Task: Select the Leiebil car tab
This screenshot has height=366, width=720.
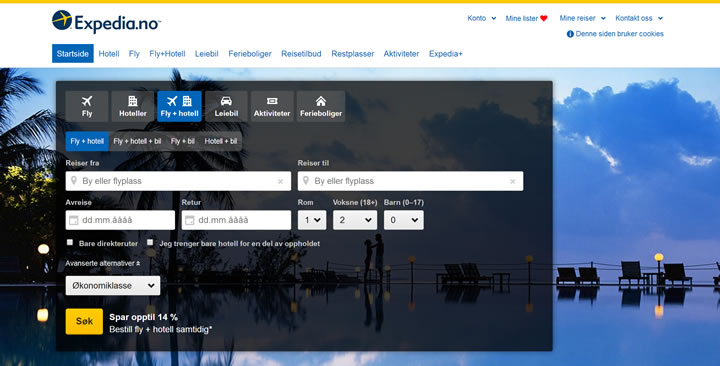Action: (x=226, y=107)
